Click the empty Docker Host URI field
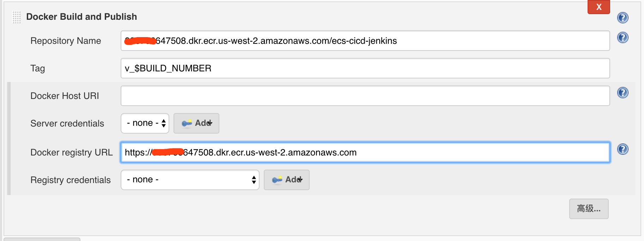 pyautogui.click(x=365, y=96)
